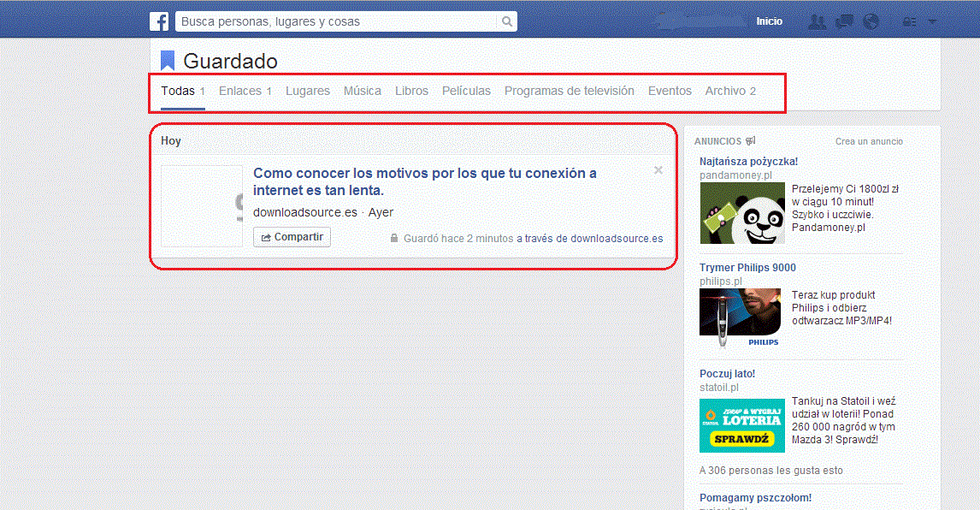The height and width of the screenshot is (510, 980).
Task: Open Programas de televisión tab
Action: [570, 92]
